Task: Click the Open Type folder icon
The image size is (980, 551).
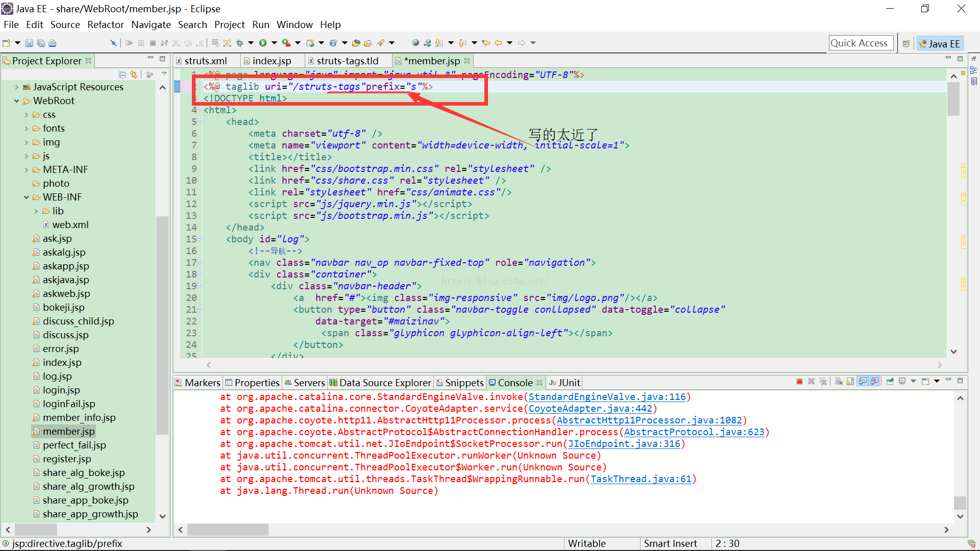Action: pos(356,43)
